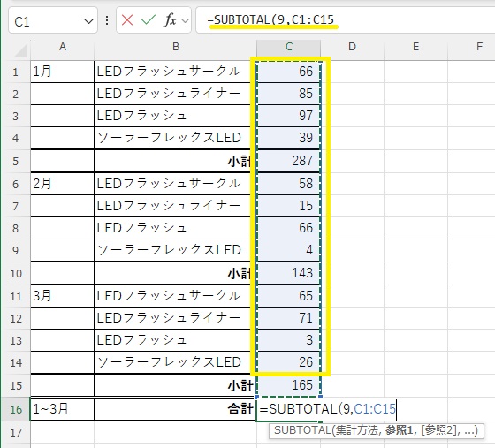Confirm formula with the green checkmark
The width and height of the screenshot is (495, 448).
pyautogui.click(x=148, y=20)
